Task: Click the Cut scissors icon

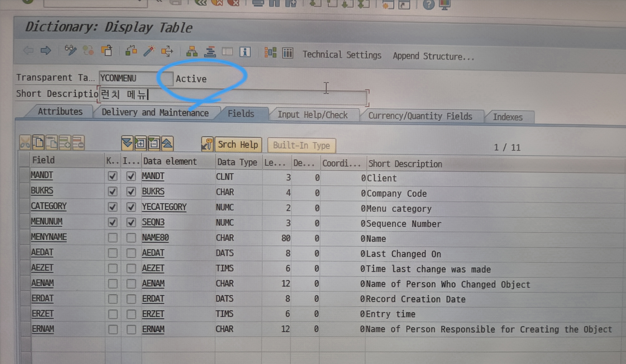Action: (25, 142)
